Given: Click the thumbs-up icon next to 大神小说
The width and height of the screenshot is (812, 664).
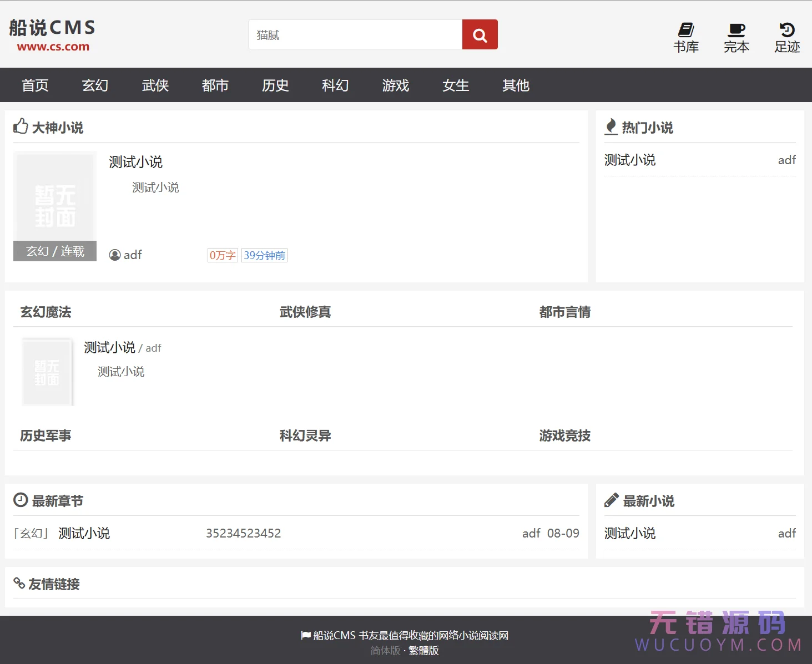Looking at the screenshot, I should click(21, 126).
